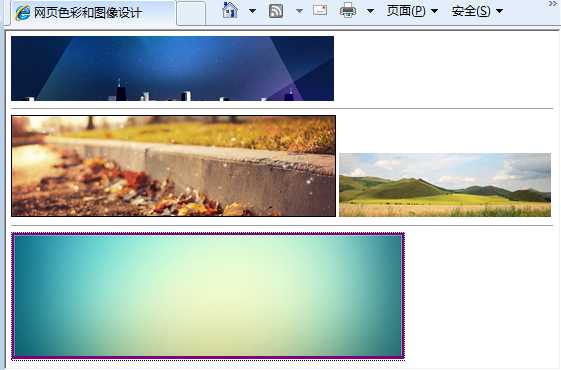Click the blue night city skyline image

coord(172,68)
